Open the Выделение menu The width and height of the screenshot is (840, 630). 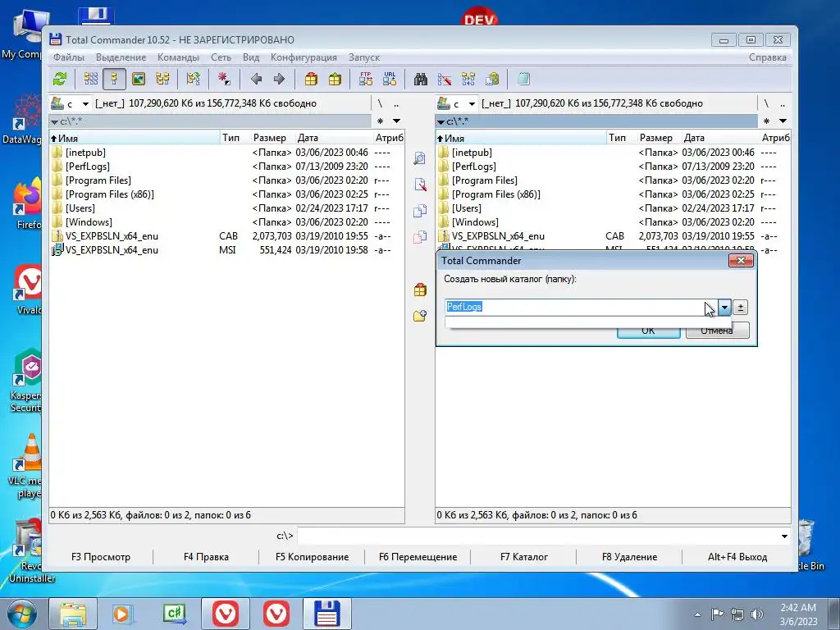[x=121, y=57]
